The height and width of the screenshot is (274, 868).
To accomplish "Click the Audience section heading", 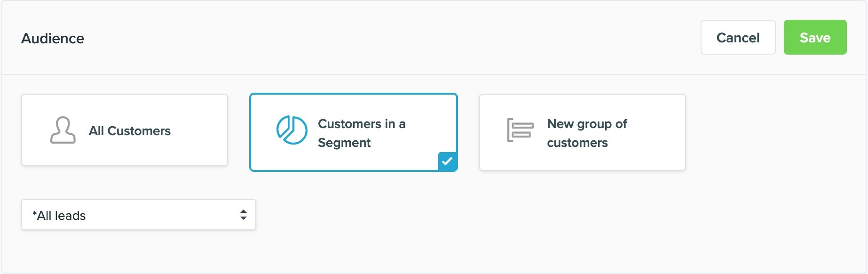I will [52, 38].
